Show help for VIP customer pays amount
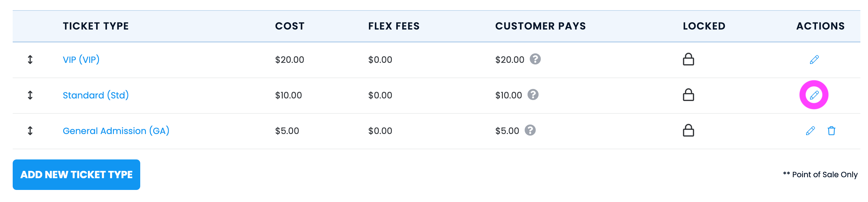This screenshot has width=868, height=202. click(535, 59)
